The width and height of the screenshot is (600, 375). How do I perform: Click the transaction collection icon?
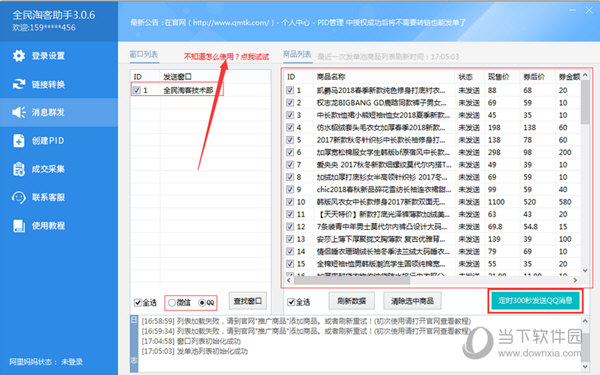19,169
